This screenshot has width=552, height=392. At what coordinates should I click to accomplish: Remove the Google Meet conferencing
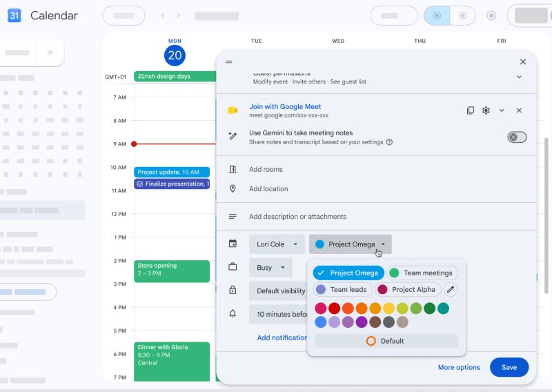coord(519,110)
